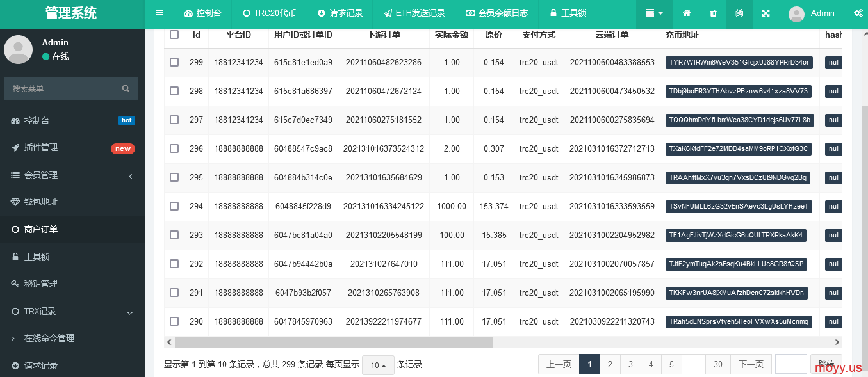Select page 5 in the pagination
The width and height of the screenshot is (868, 377).
point(671,364)
